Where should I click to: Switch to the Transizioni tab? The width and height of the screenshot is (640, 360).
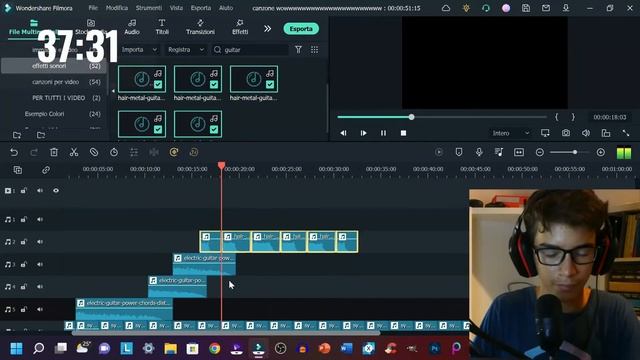point(200,27)
